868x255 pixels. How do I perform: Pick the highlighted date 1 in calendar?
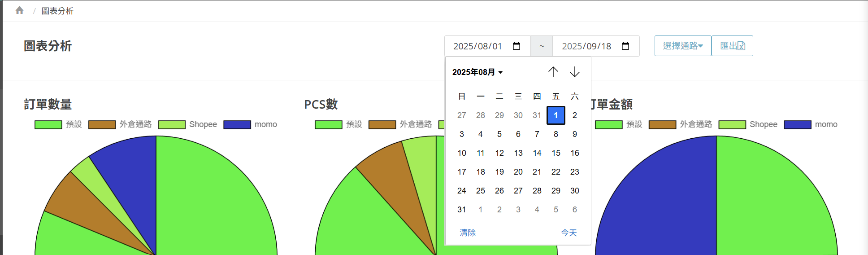556,115
